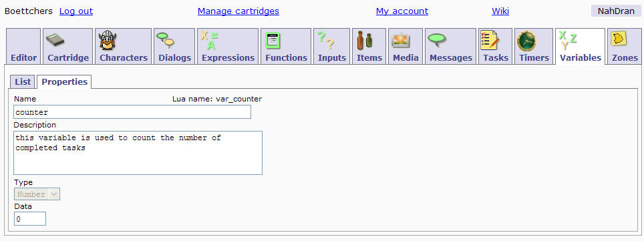Open the Functions tab icon
644x241 pixels.
click(273, 40)
